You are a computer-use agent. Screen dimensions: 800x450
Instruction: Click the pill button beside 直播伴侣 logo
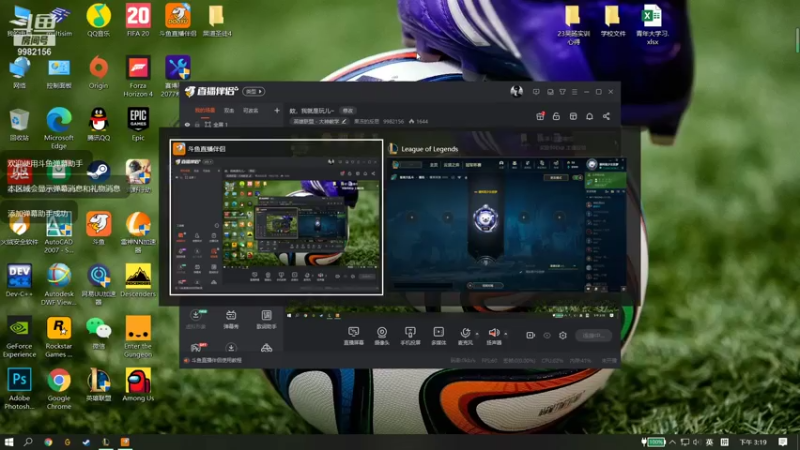pyautogui.click(x=254, y=91)
